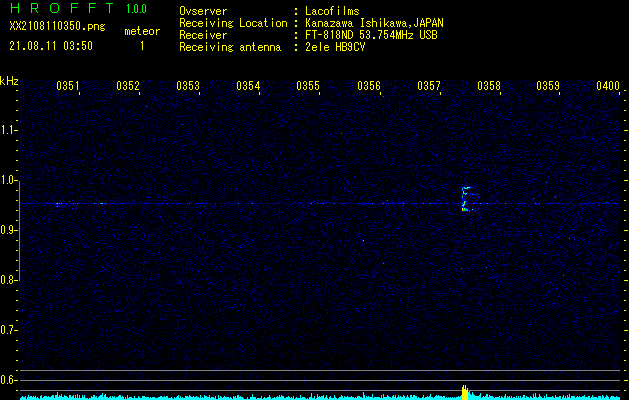Viewport: 629px width, 400px height.
Task: Click the meteor label
Action: [x=142, y=31]
